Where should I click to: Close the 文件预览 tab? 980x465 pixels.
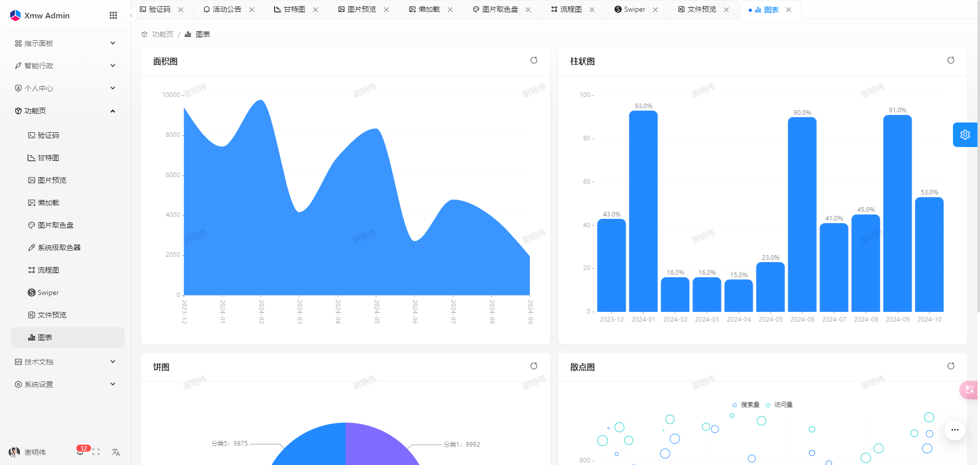(x=726, y=10)
